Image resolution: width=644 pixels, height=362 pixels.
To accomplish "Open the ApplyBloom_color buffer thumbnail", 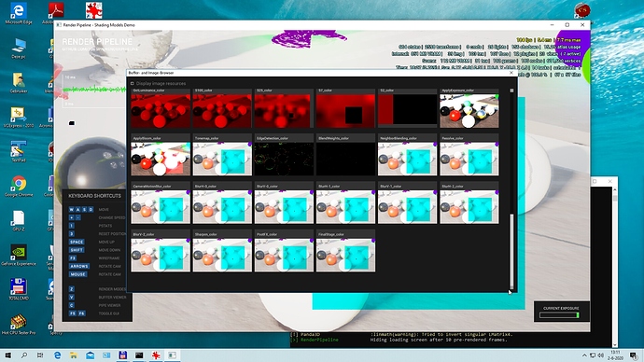I will tap(161, 159).
